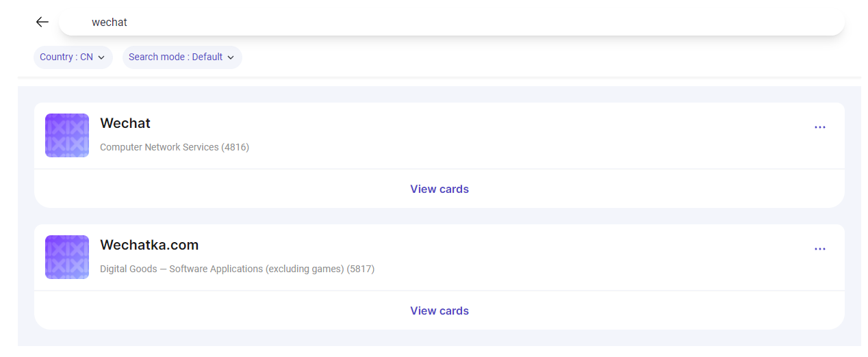Viewport: 868px width, 357px height.
Task: Open the Country : CN filter
Action: (73, 57)
